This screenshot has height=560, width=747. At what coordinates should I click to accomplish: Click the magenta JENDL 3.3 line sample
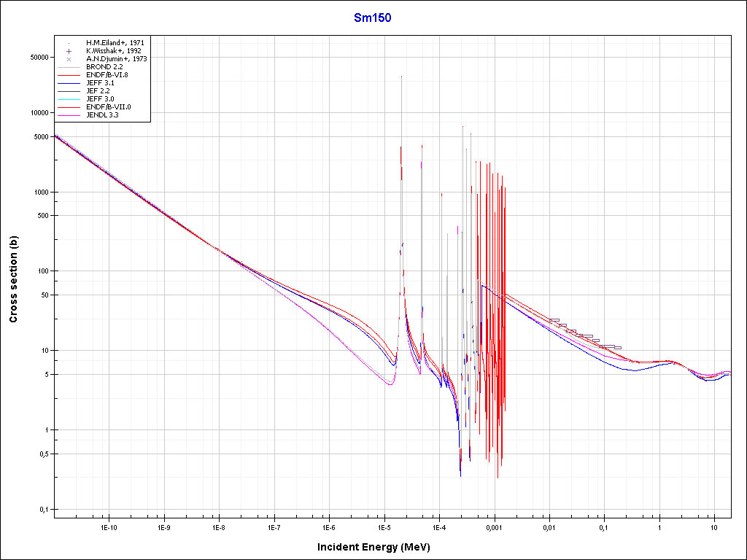coord(69,115)
